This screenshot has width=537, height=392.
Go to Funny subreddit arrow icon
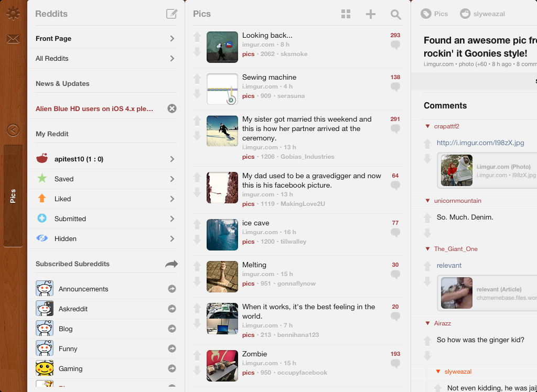click(172, 349)
